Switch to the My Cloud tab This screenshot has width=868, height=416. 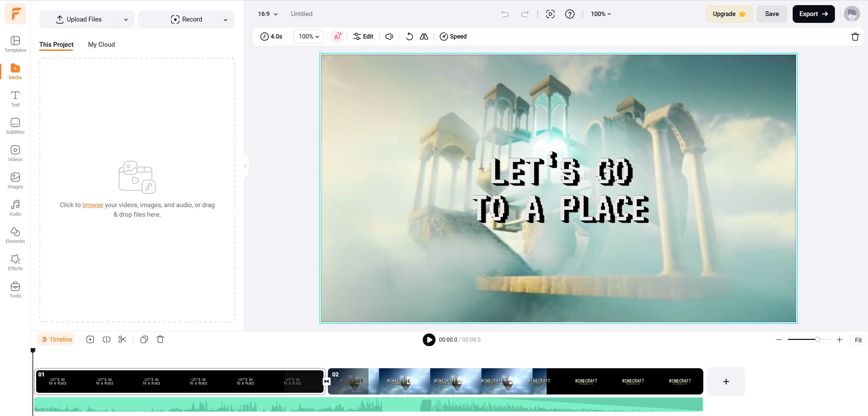(x=101, y=44)
